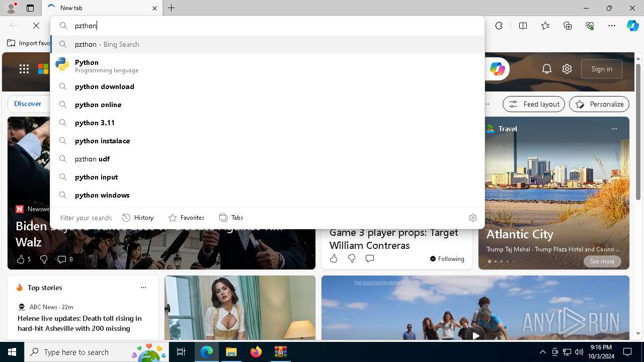Viewport: 644px width, 362px height.
Task: Open the Windows Start menu
Action: point(12,352)
